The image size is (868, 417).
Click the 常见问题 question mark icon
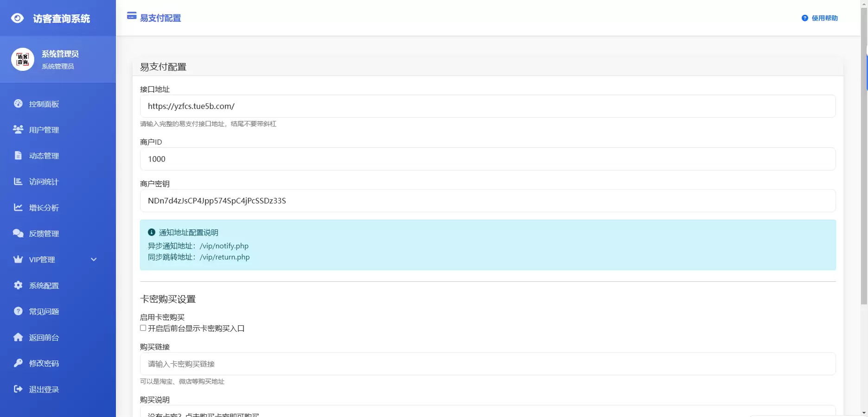(18, 311)
